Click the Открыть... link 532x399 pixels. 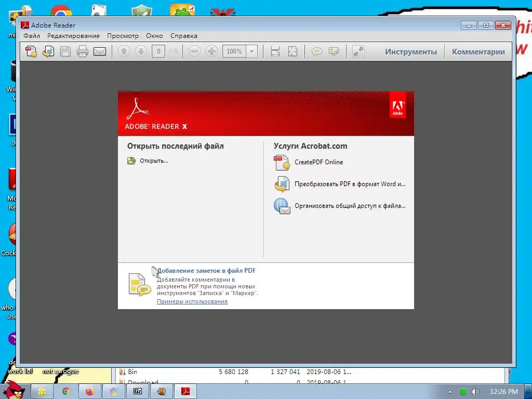154,161
